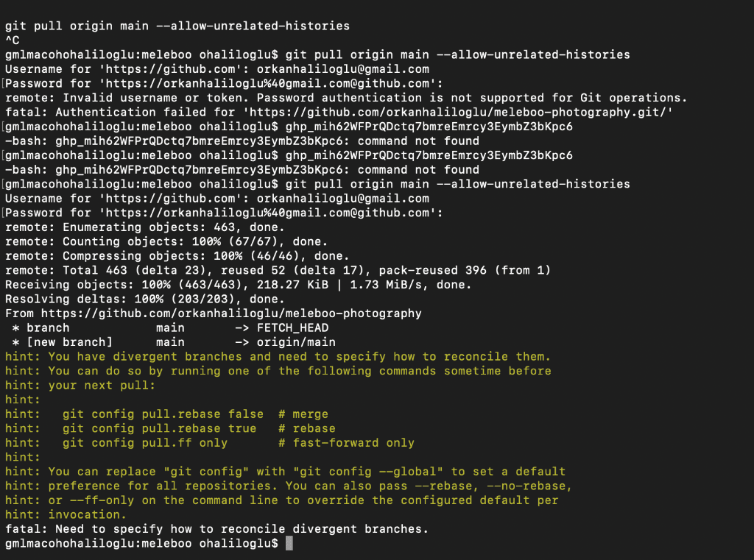The width and height of the screenshot is (754, 560).
Task: Click the 'git config pull.rebase true' hint
Action: coord(159,428)
